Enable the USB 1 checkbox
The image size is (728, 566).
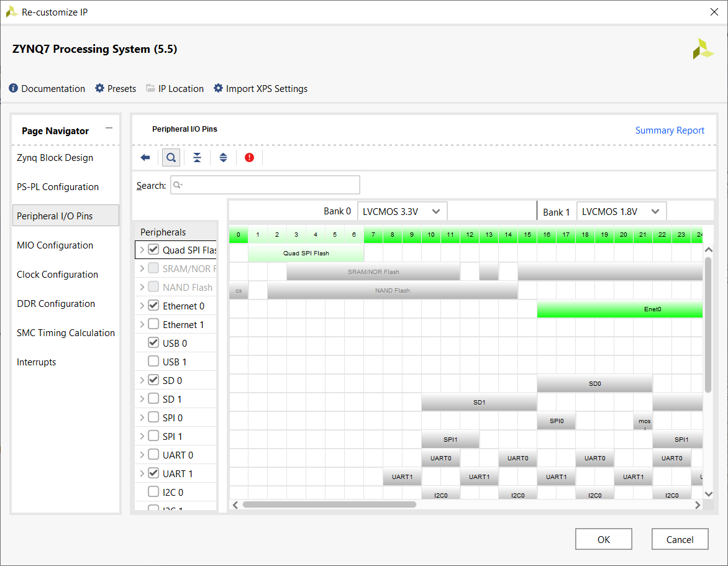153,361
